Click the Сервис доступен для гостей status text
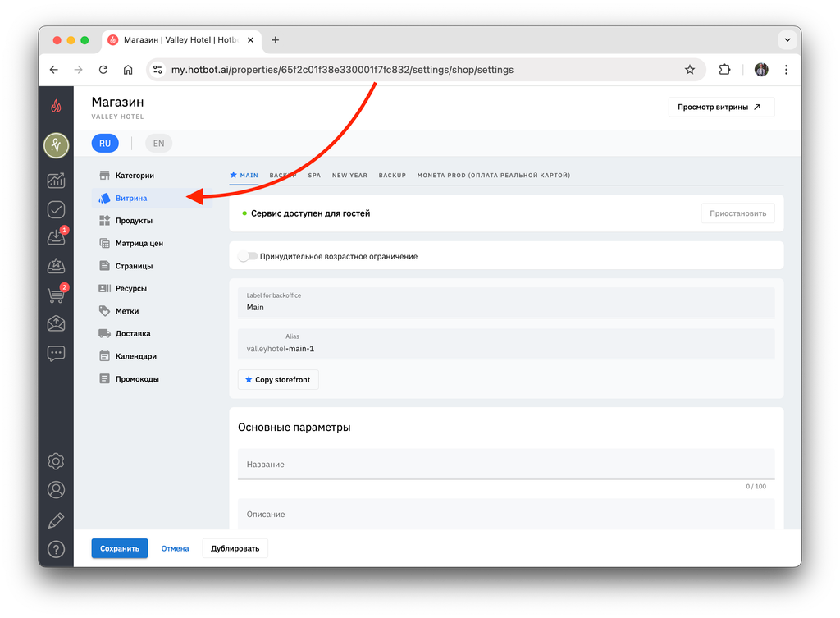The width and height of the screenshot is (840, 618). (x=311, y=213)
